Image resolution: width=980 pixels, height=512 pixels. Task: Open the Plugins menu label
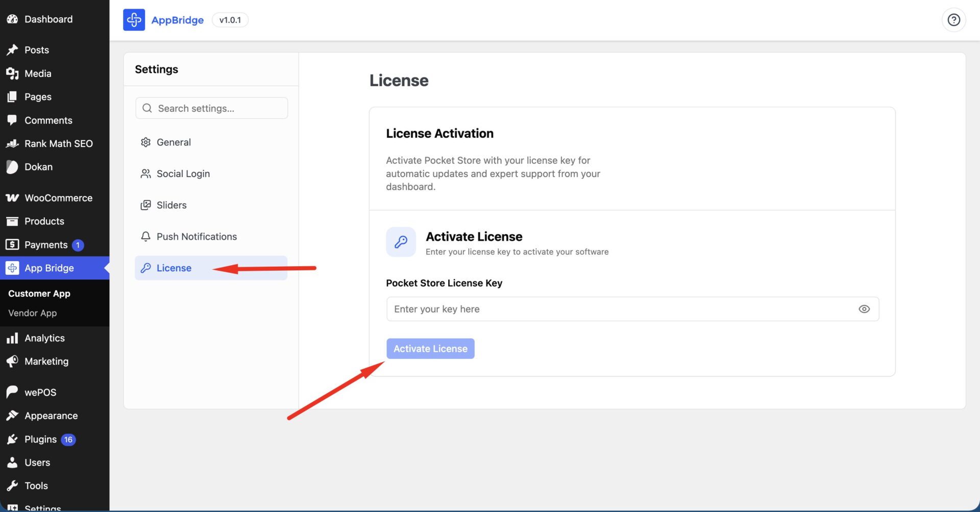tap(40, 439)
